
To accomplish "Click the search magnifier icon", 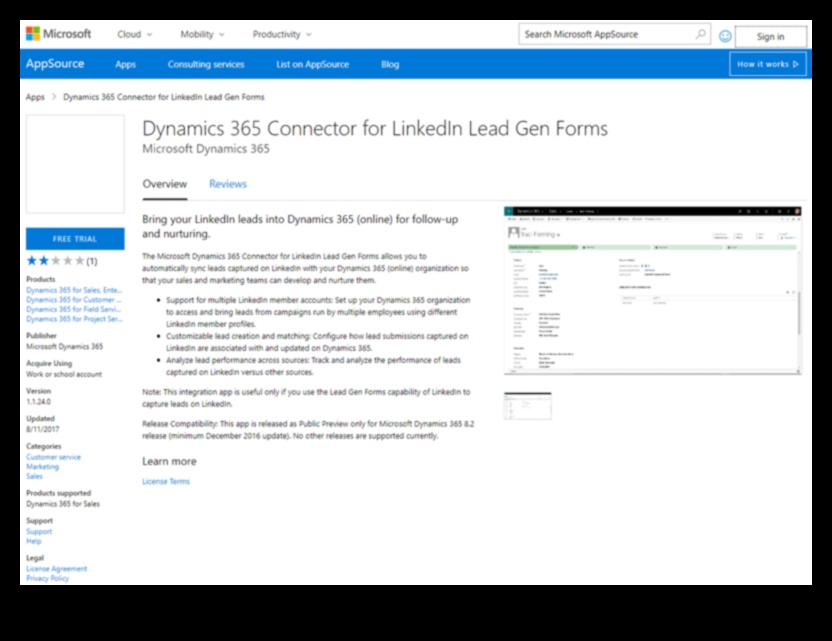I will click(700, 33).
